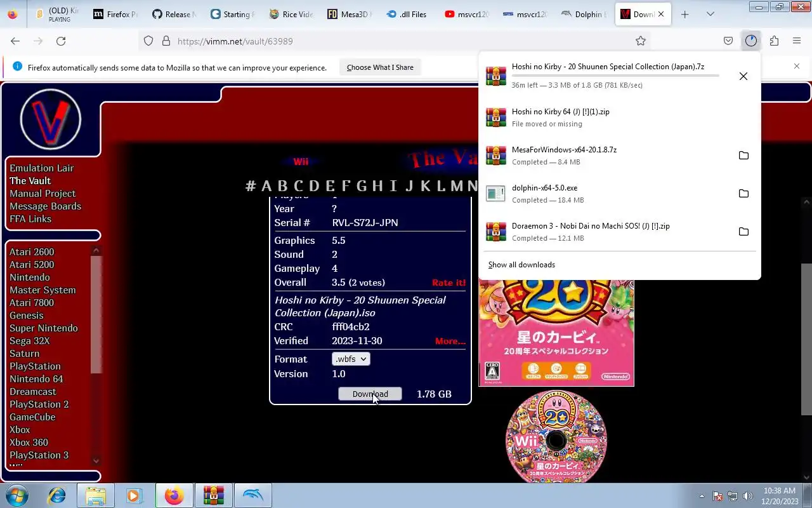Viewport: 812px width, 508px height.
Task: Open the Emulation Lair link
Action: [x=42, y=168]
